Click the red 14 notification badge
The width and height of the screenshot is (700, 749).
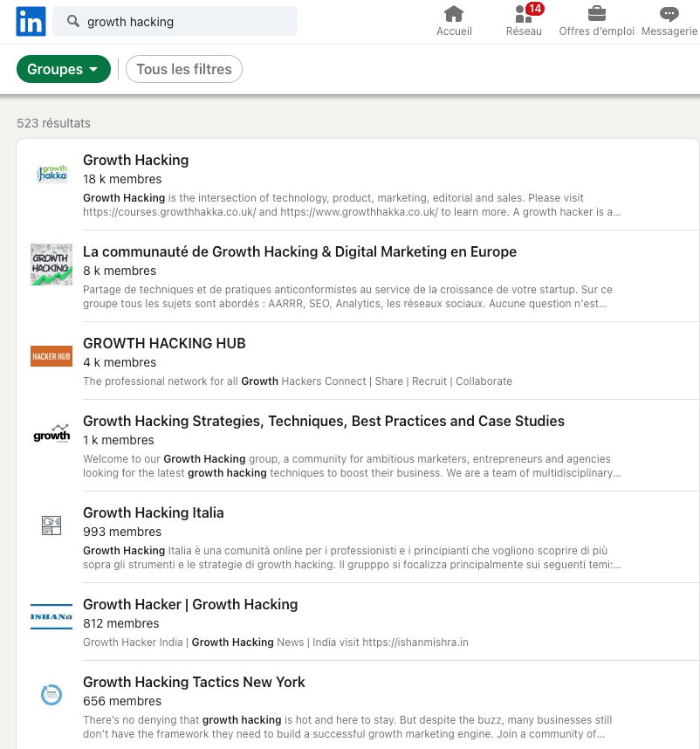[535, 9]
